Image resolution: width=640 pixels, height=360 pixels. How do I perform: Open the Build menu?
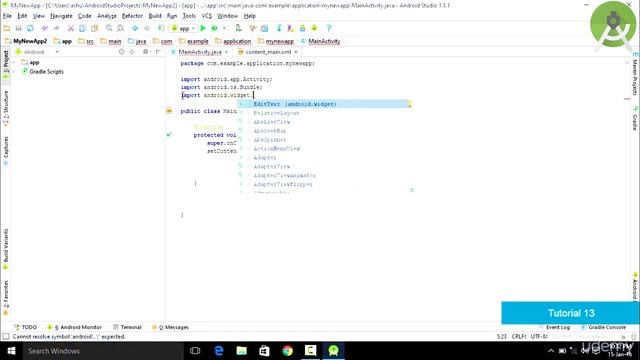[155, 16]
